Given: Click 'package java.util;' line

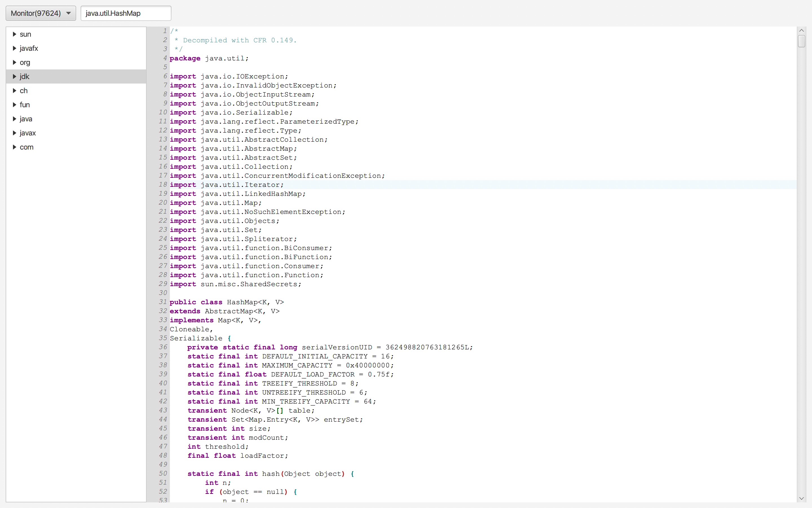Looking at the screenshot, I should tap(209, 58).
